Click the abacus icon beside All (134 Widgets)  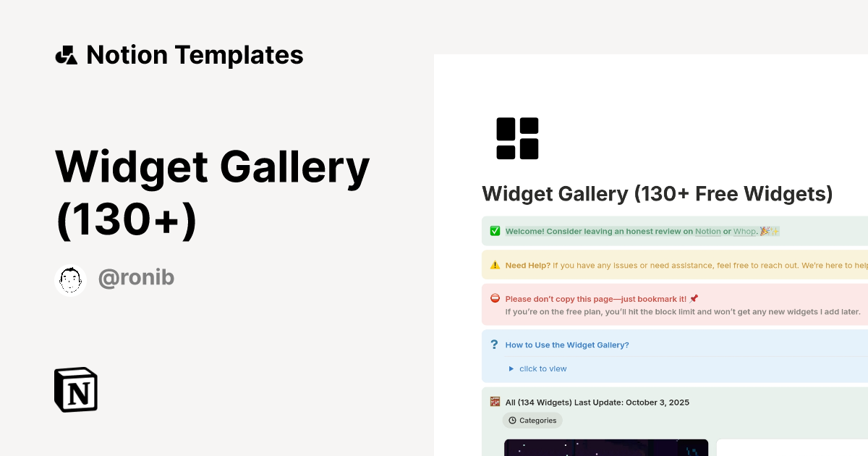click(495, 402)
